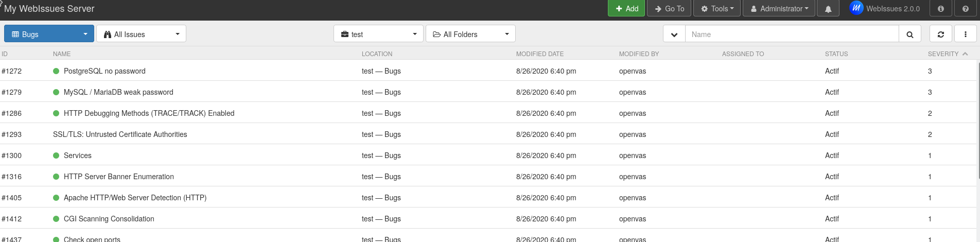Viewport: 980px width, 242px height.
Task: Click openvas modifier in issue #1286 row
Action: click(633, 113)
